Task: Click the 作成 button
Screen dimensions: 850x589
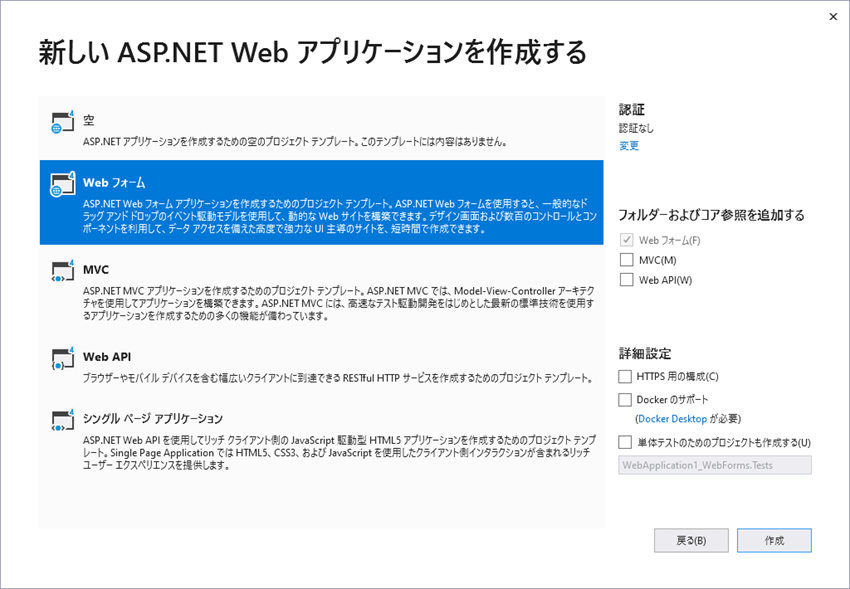Action: coord(774,540)
